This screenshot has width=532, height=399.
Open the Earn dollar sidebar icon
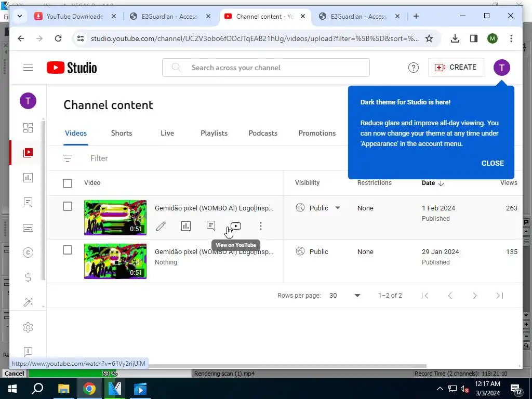click(x=28, y=277)
